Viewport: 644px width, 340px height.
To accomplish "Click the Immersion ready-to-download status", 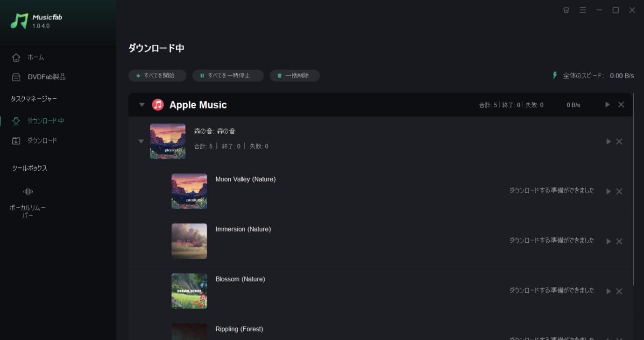I will 552,241.
